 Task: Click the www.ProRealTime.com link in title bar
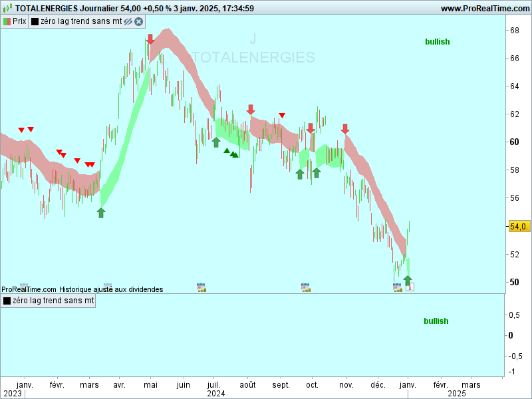coord(485,9)
